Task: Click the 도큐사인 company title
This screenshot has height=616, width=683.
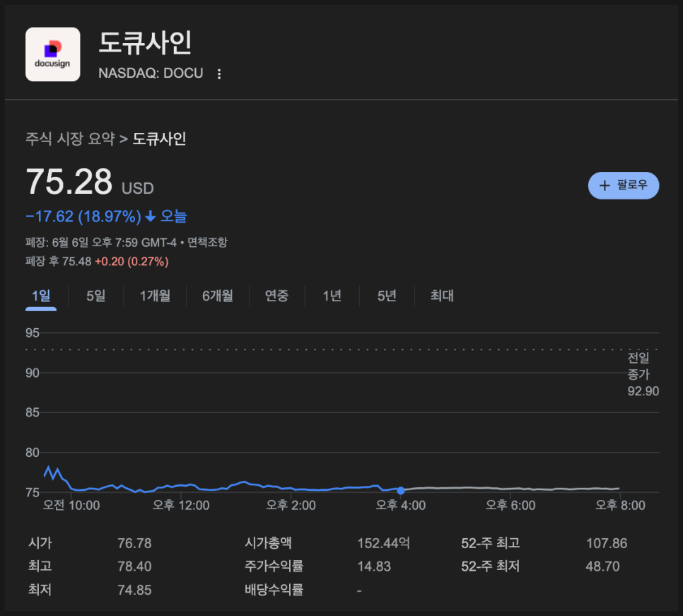Action: pos(146,43)
